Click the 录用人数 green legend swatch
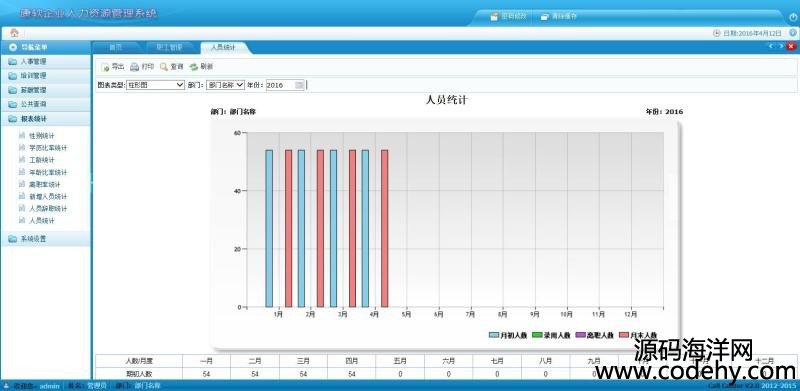Image resolution: width=800 pixels, height=391 pixels. coord(537,335)
